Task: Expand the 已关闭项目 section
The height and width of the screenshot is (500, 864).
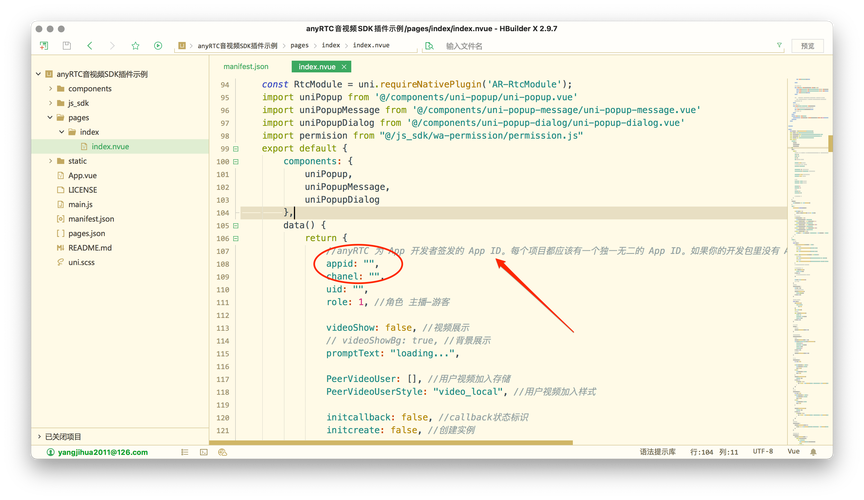Action: (39, 437)
